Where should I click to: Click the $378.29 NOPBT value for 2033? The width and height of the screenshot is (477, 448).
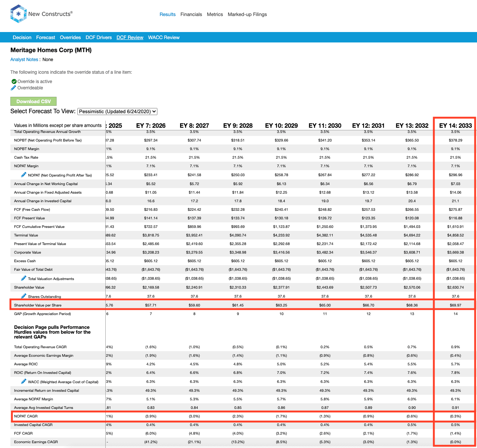pos(455,140)
